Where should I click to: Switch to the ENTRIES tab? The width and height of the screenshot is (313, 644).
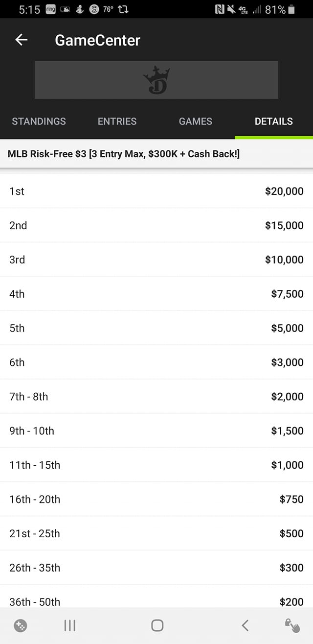pos(117,121)
